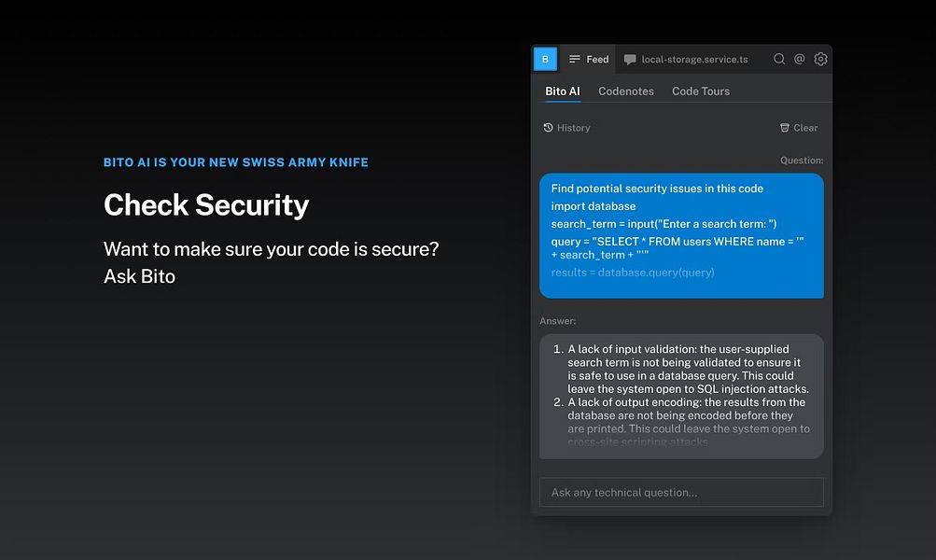The image size is (936, 560).
Task: Open the local-storage.service.ts tab
Action: (x=686, y=59)
